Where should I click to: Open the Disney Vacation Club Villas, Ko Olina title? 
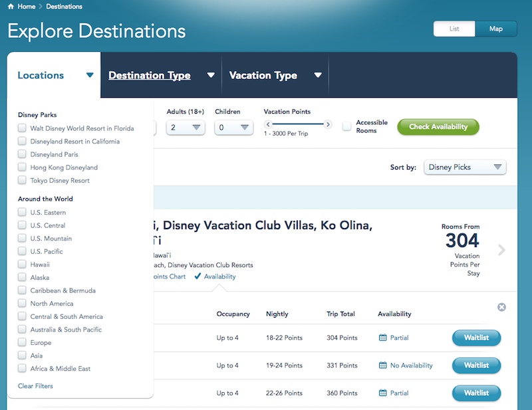[x=263, y=233]
